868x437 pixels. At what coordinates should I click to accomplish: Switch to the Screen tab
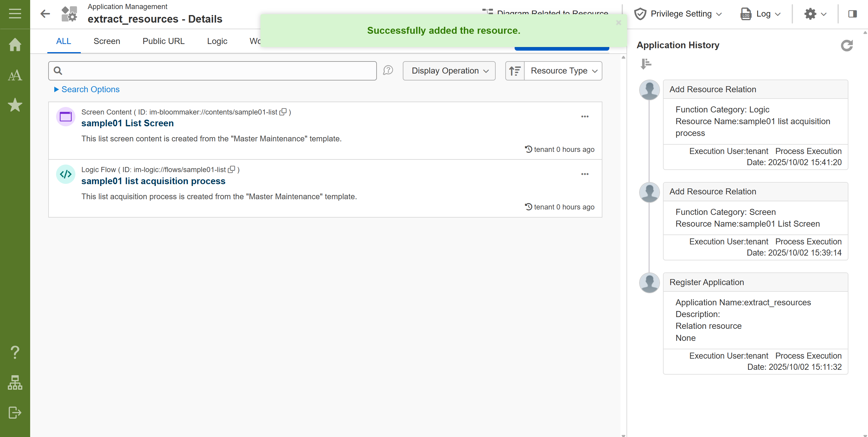106,41
